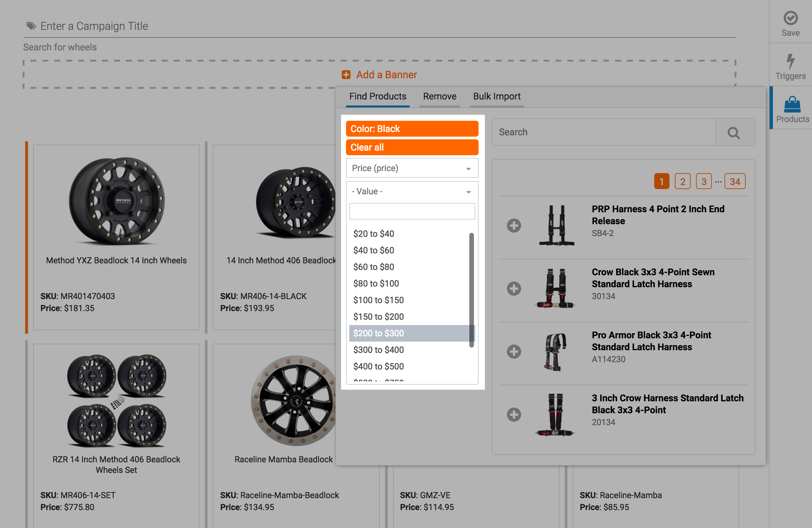This screenshot has height=528, width=812.
Task: Go to results page 2
Action: [x=682, y=181]
